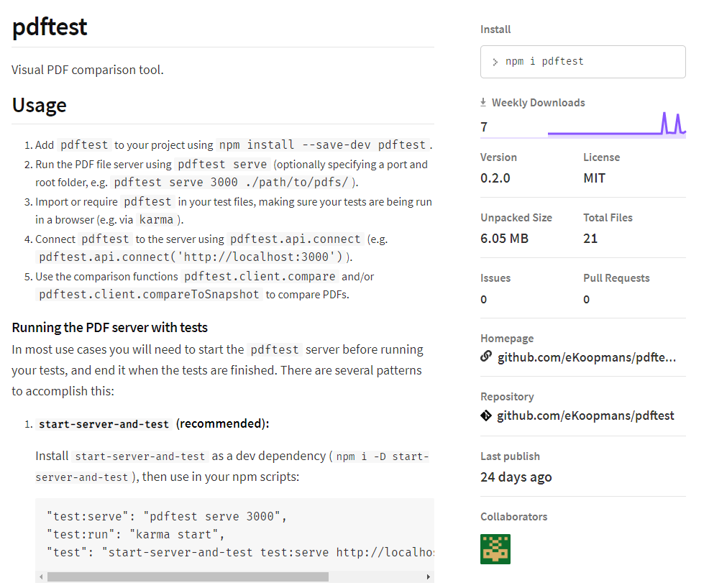Click the Collaborators label
Viewport: 709px width, 588px height.
click(513, 517)
